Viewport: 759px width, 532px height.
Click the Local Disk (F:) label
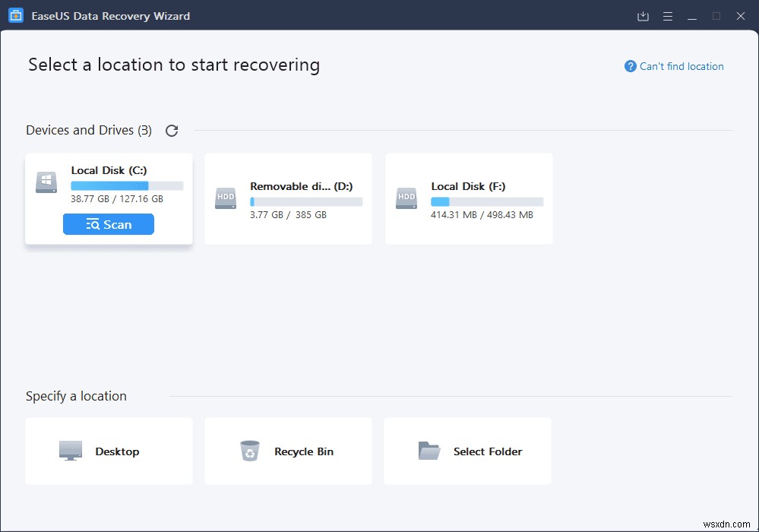468,186
